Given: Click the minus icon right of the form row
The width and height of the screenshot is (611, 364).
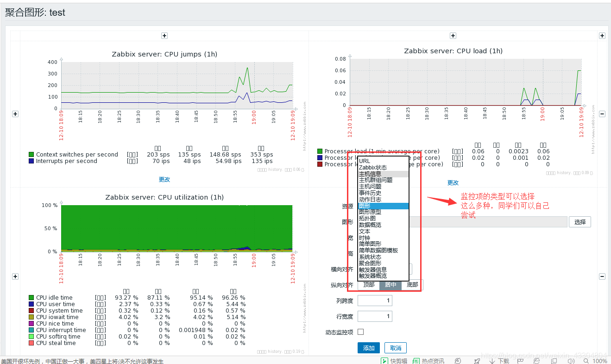Looking at the screenshot, I should pos(602,276).
